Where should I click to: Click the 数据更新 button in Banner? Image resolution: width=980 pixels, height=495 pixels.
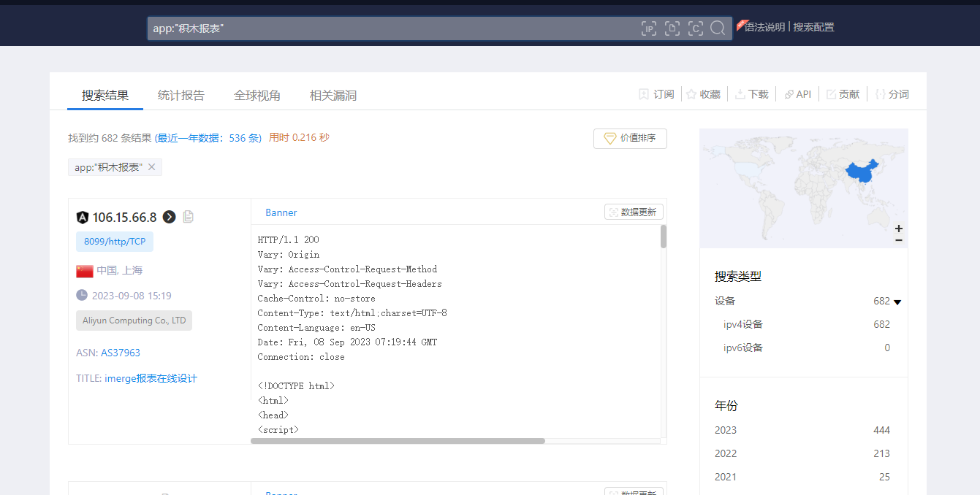[x=634, y=212]
